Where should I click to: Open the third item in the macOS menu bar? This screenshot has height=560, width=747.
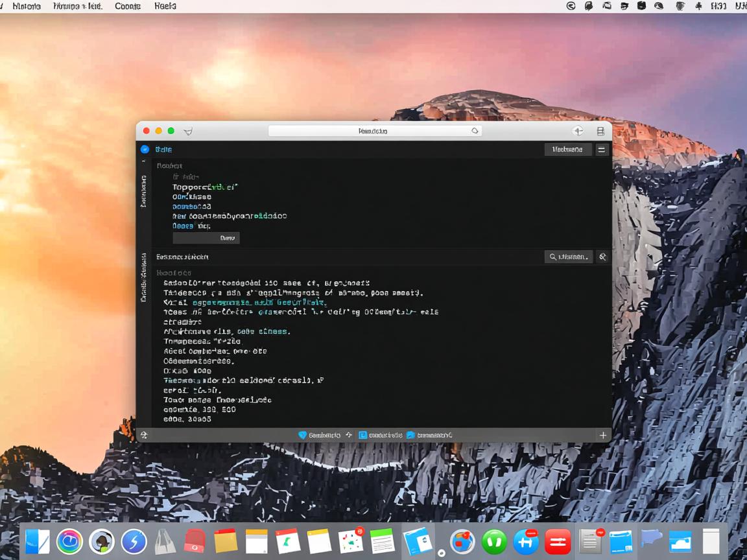[x=128, y=6]
